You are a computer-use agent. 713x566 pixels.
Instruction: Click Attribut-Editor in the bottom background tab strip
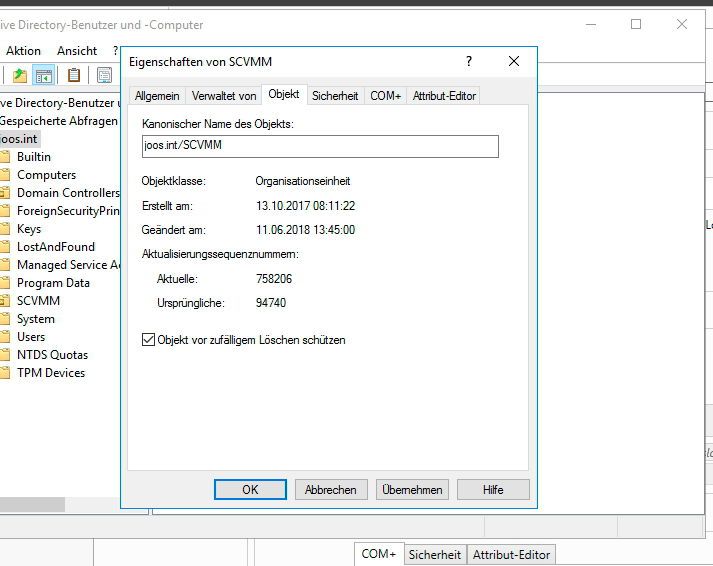tap(512, 555)
